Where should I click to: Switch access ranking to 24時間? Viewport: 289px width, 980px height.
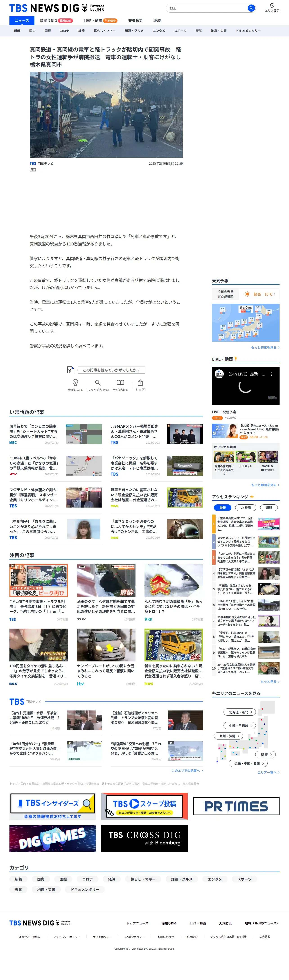click(246, 508)
